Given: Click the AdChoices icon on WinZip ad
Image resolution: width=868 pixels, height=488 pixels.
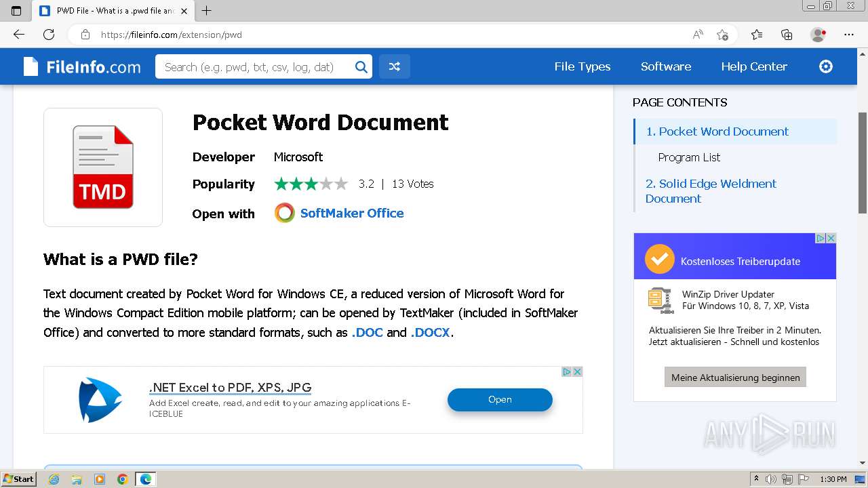Looking at the screenshot, I should pos(820,238).
